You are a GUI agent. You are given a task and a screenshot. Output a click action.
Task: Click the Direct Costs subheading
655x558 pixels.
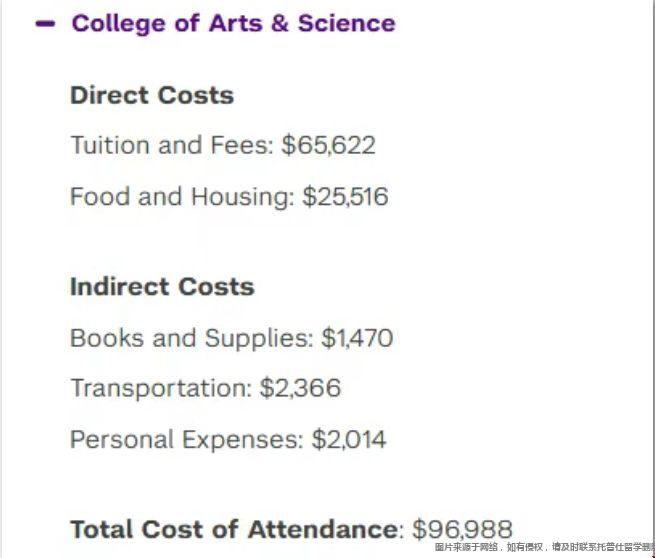point(152,96)
